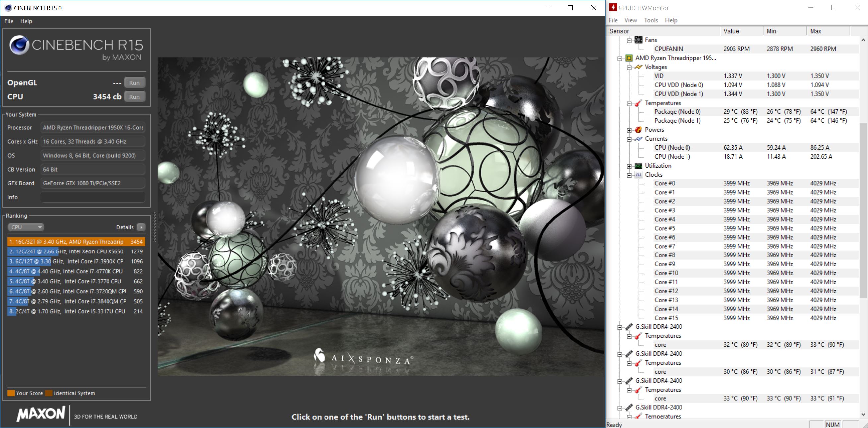The image size is (868, 428).
Task: Open the File menu in Cinebench
Action: pyautogui.click(x=9, y=21)
